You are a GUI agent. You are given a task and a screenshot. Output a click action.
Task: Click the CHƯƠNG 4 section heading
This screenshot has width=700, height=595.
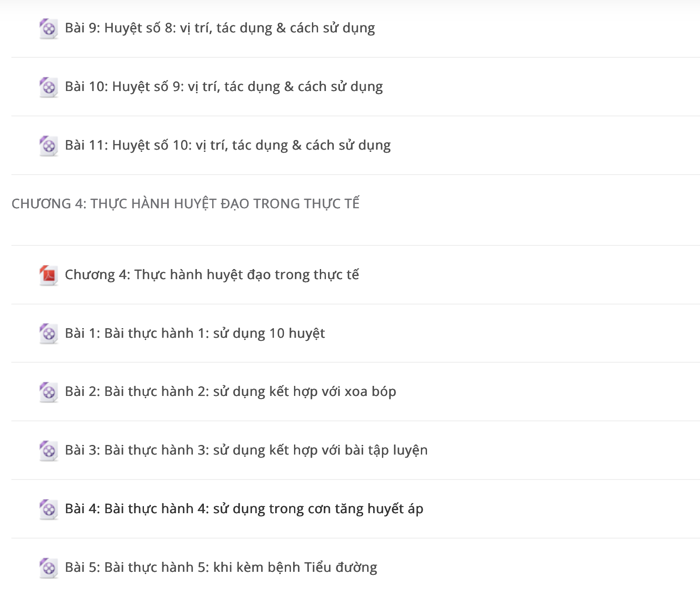pyautogui.click(x=185, y=204)
